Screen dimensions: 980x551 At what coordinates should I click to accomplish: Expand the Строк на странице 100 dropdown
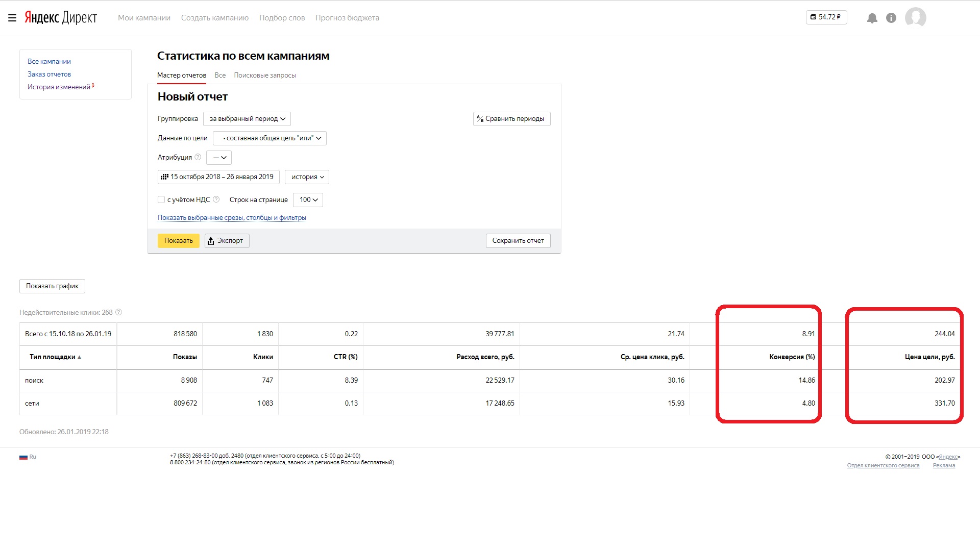click(308, 200)
